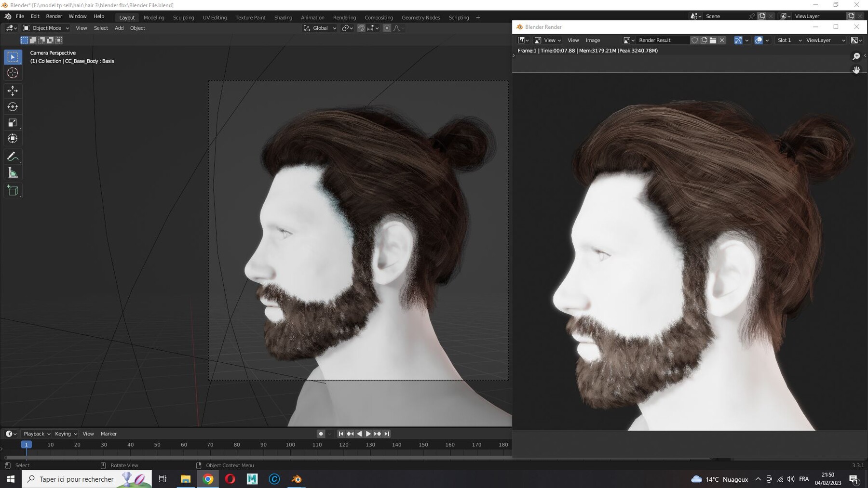Open display channels dropdown in Render window

[857, 40]
